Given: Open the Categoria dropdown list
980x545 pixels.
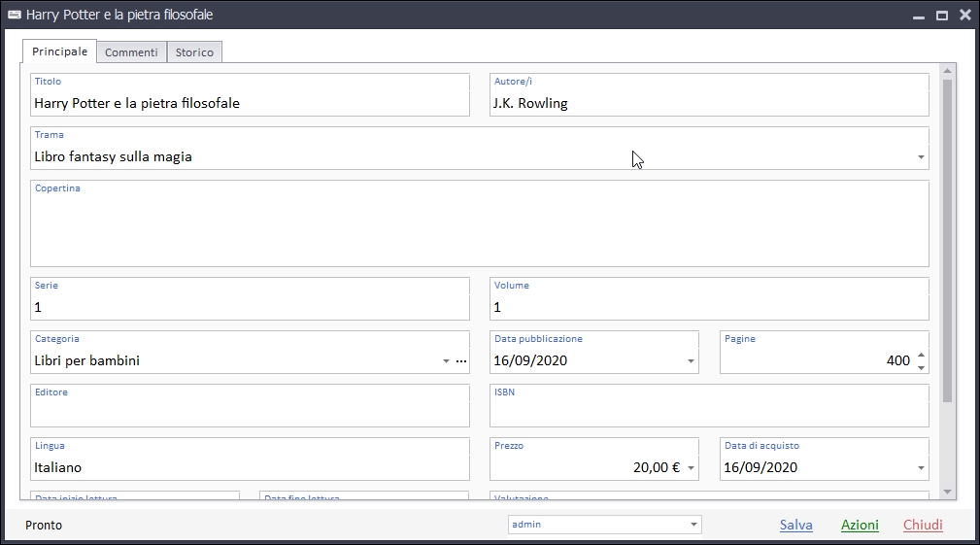Looking at the screenshot, I should coord(446,361).
